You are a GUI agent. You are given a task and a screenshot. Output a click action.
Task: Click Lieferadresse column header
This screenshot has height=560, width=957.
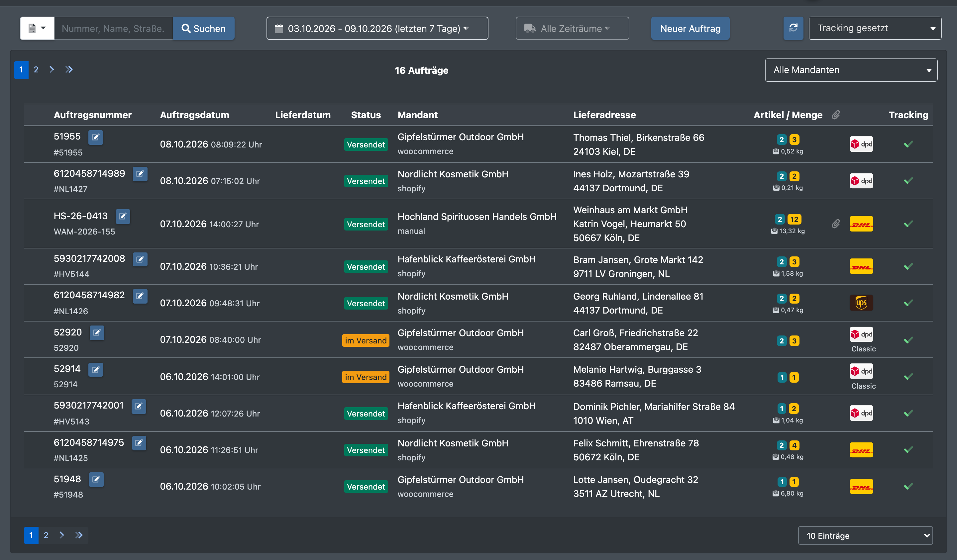(x=604, y=115)
